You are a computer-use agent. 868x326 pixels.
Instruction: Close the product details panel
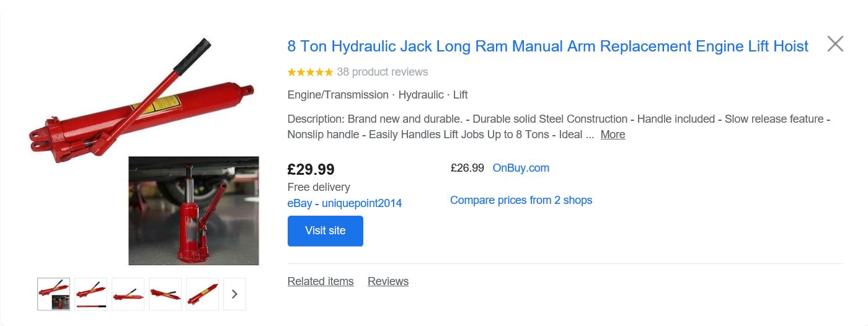click(x=835, y=44)
